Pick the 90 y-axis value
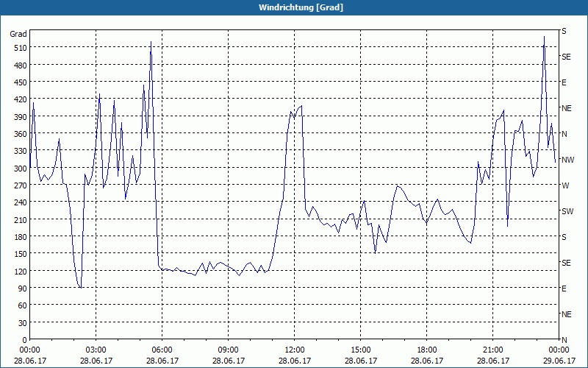588x368 pixels. tap(23, 289)
